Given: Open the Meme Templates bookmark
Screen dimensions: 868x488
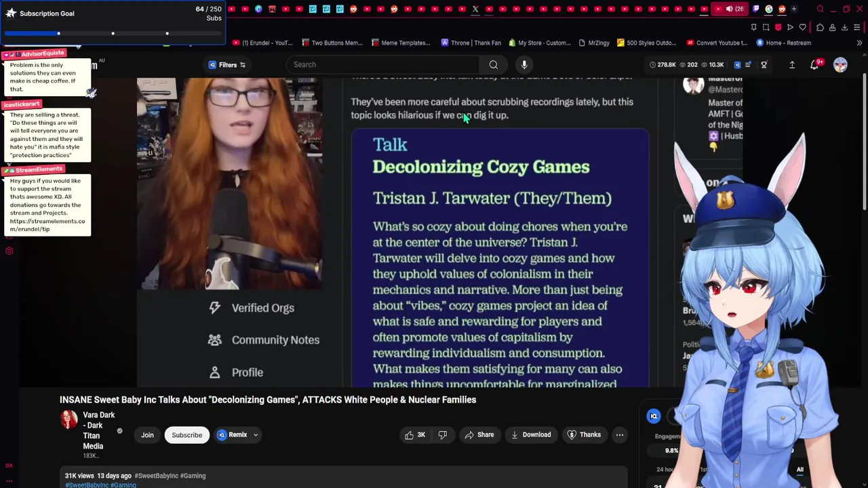Looking at the screenshot, I should pos(401,43).
